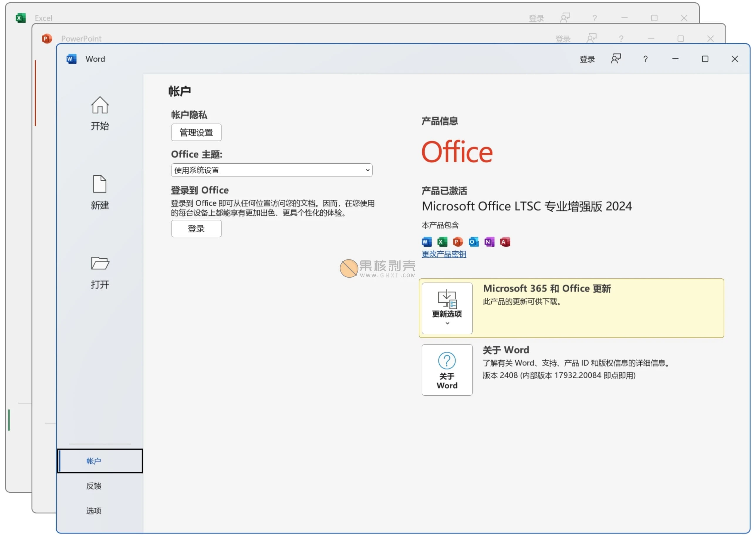Click the New (新建) document icon

pos(99,184)
